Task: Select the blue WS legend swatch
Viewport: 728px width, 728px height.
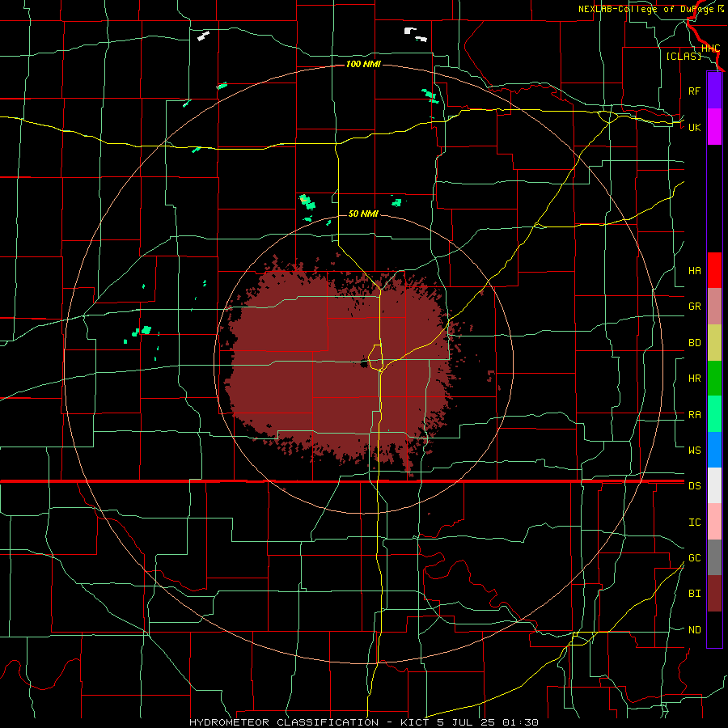Action: tap(714, 450)
